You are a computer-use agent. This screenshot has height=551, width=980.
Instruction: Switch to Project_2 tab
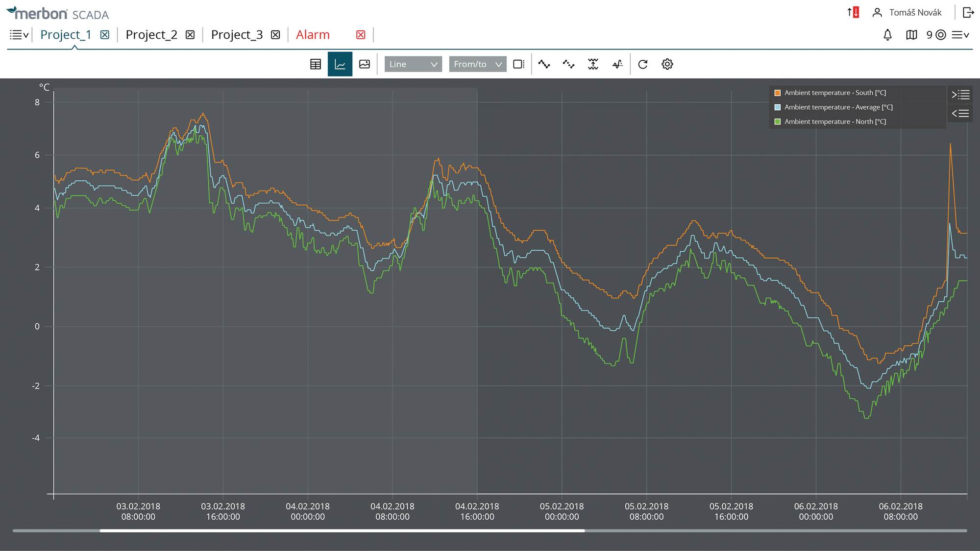coord(151,35)
